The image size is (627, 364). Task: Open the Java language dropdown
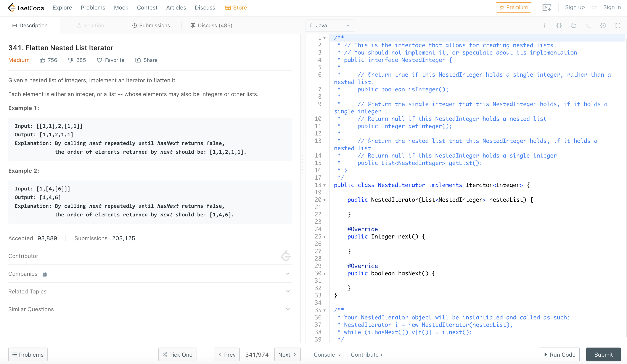(330, 25)
